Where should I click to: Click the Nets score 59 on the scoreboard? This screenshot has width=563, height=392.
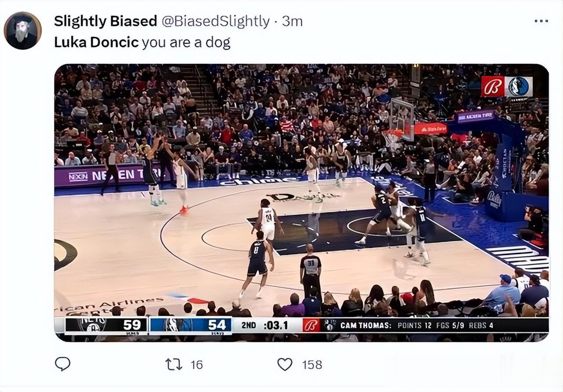click(x=132, y=325)
